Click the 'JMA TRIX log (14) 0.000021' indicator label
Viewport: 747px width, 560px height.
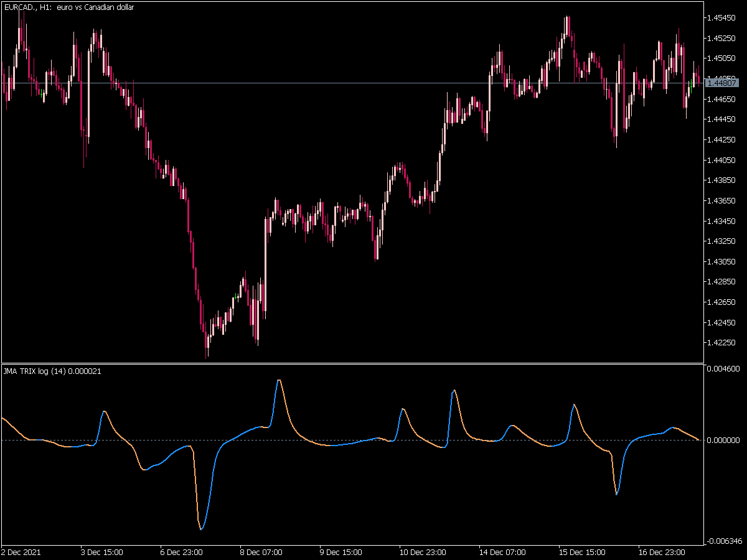(x=52, y=371)
